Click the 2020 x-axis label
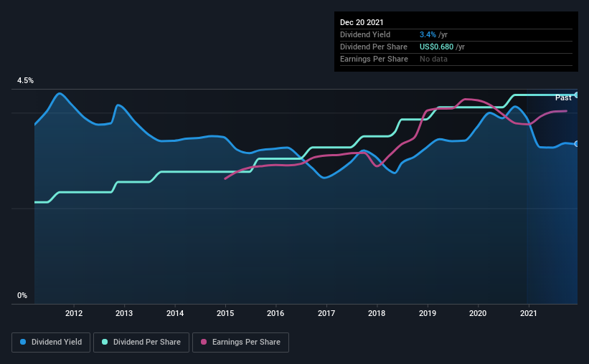 (x=478, y=313)
